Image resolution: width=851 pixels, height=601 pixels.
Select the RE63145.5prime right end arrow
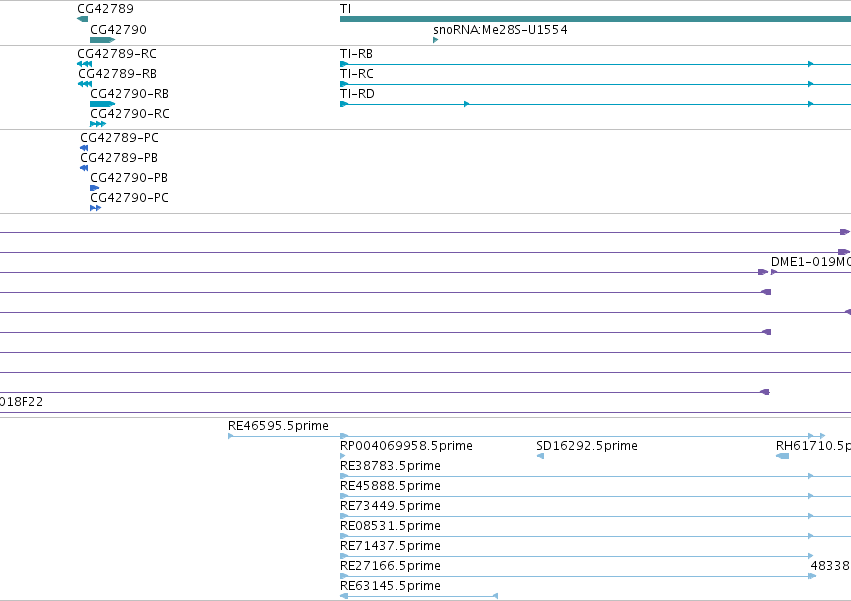pyautogui.click(x=495, y=597)
